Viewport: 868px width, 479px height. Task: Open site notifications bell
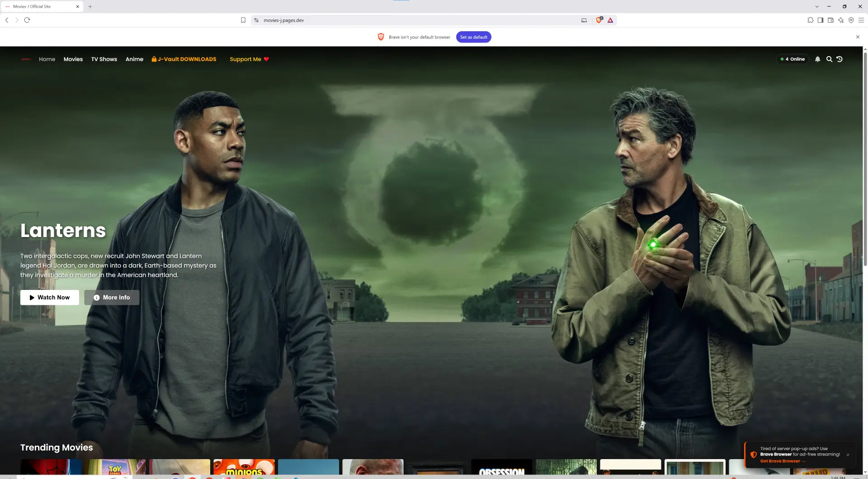tap(817, 59)
